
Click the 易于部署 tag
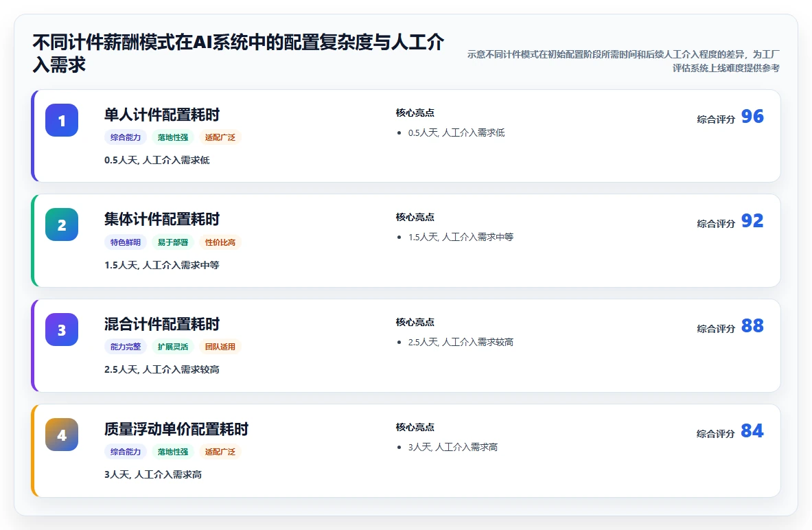(173, 242)
